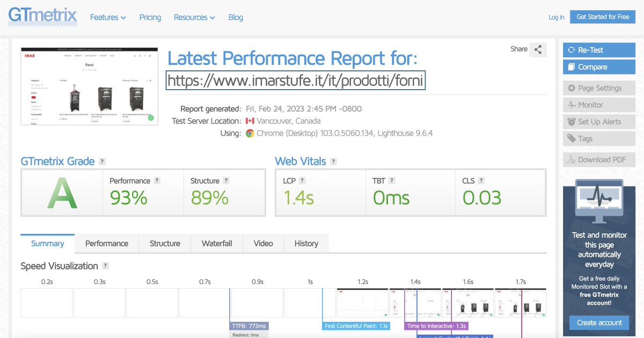Switch to the Structure tab
Viewport: 644px width, 338px height.
165,243
